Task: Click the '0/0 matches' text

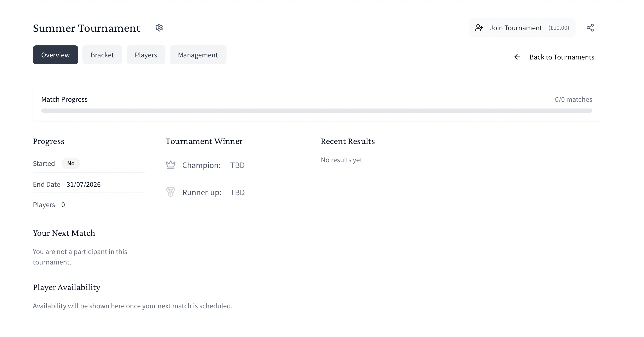Action: tap(574, 99)
